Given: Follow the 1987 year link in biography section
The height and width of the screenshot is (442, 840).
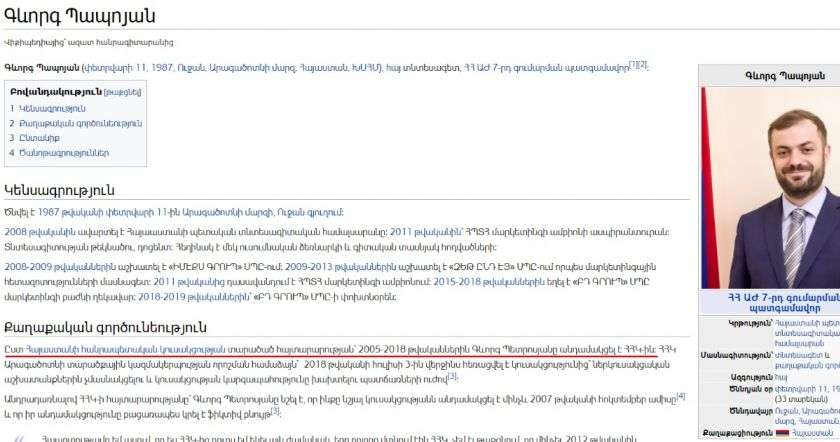Looking at the screenshot, I should pos(47,212).
